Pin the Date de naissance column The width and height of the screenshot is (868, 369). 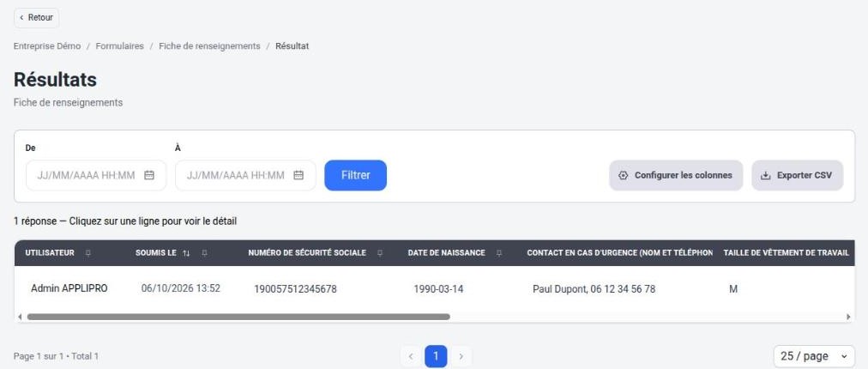coord(499,252)
